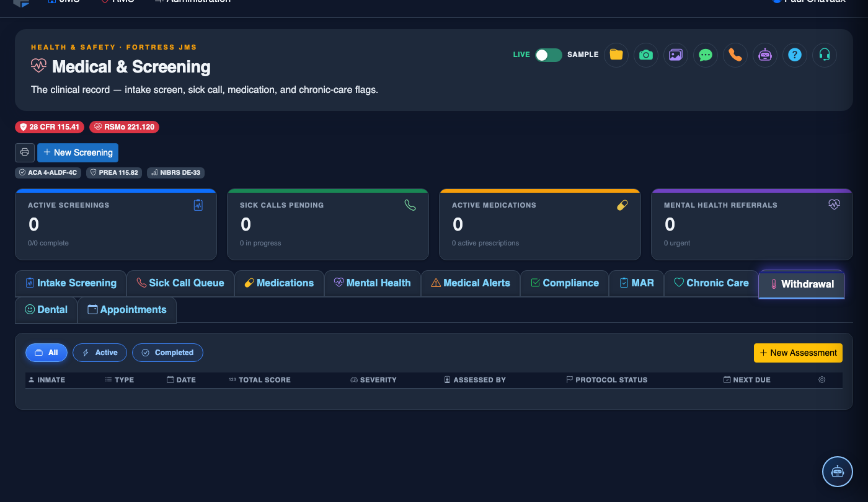Image resolution: width=868 pixels, height=502 pixels.
Task: Select the All filter pill
Action: pos(46,353)
